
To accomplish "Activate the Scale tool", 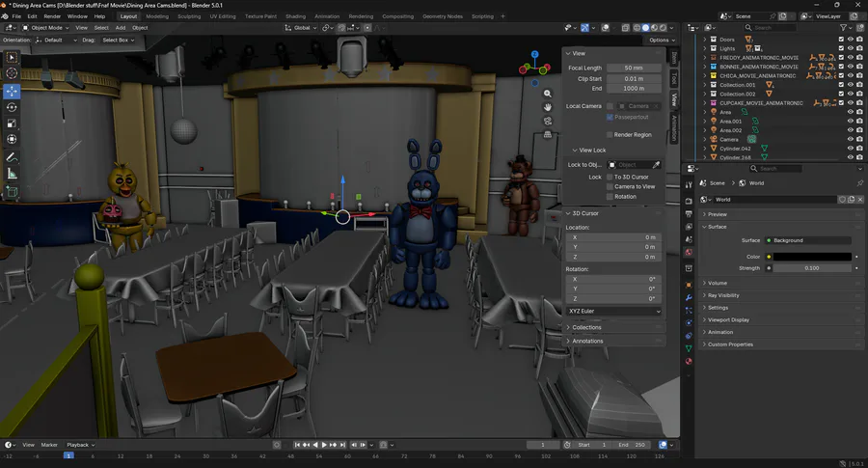I will [12, 123].
